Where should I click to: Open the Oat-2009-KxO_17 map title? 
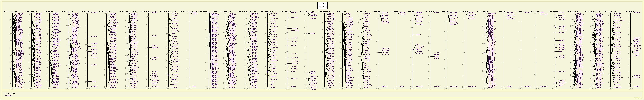pos(87,11)
